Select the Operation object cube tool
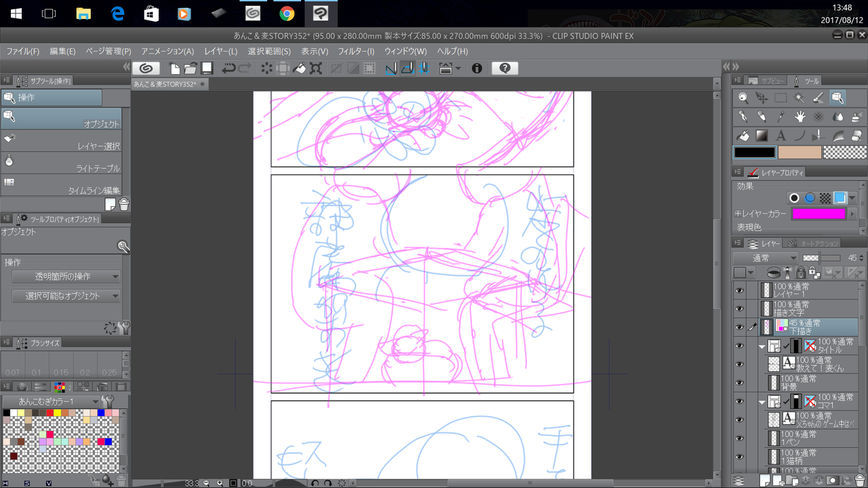 (837, 98)
